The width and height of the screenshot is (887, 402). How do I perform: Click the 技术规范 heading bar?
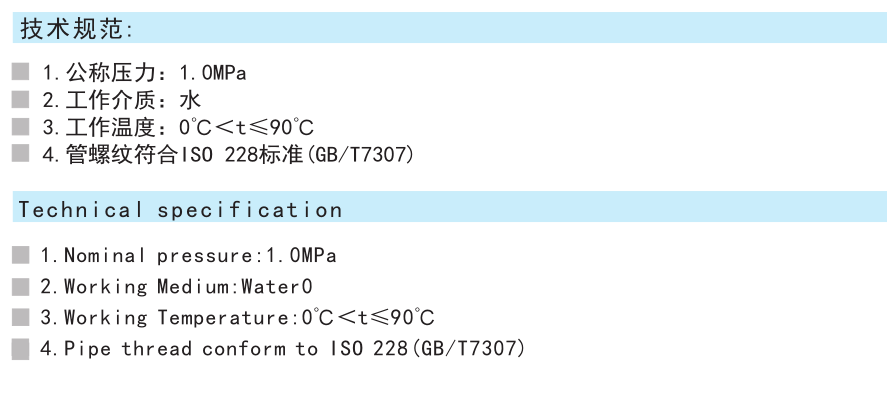click(x=450, y=28)
